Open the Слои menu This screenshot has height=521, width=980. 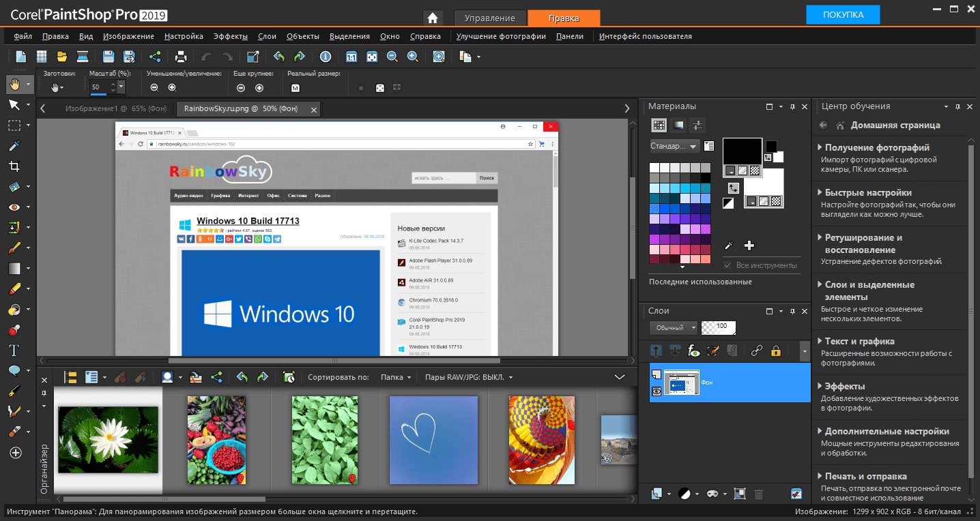pyautogui.click(x=267, y=36)
